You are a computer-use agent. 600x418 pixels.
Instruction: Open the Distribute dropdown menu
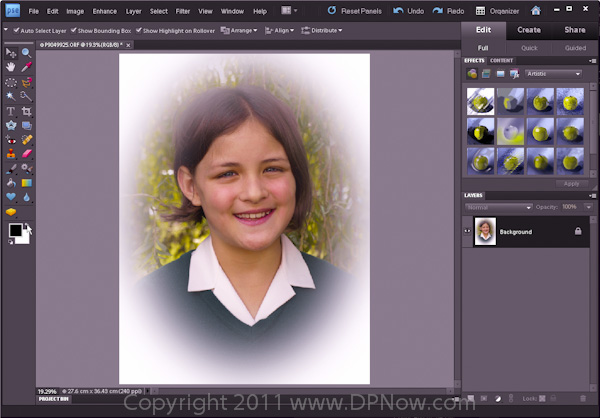point(322,31)
